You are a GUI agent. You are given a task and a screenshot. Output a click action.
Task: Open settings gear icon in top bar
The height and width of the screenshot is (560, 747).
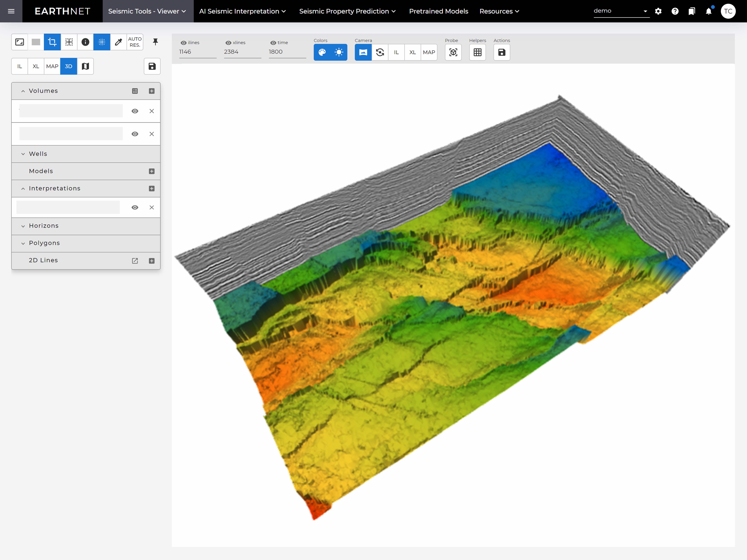click(x=658, y=11)
